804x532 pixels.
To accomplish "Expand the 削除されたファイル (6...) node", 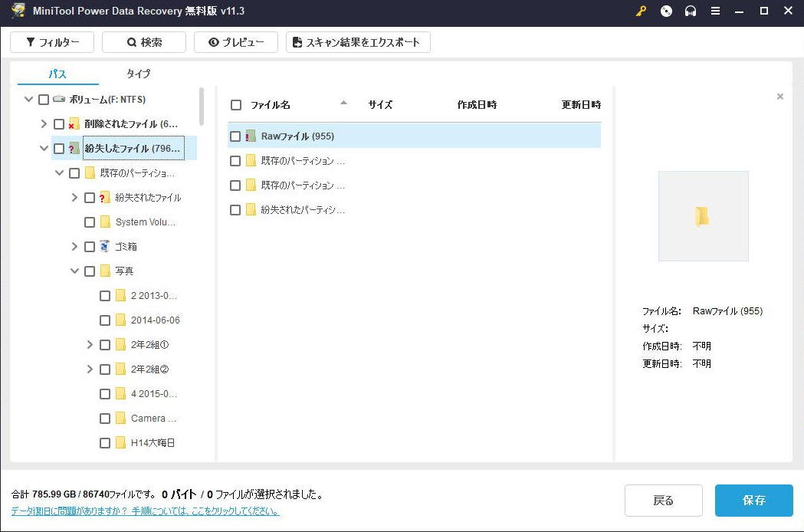I will [x=44, y=123].
